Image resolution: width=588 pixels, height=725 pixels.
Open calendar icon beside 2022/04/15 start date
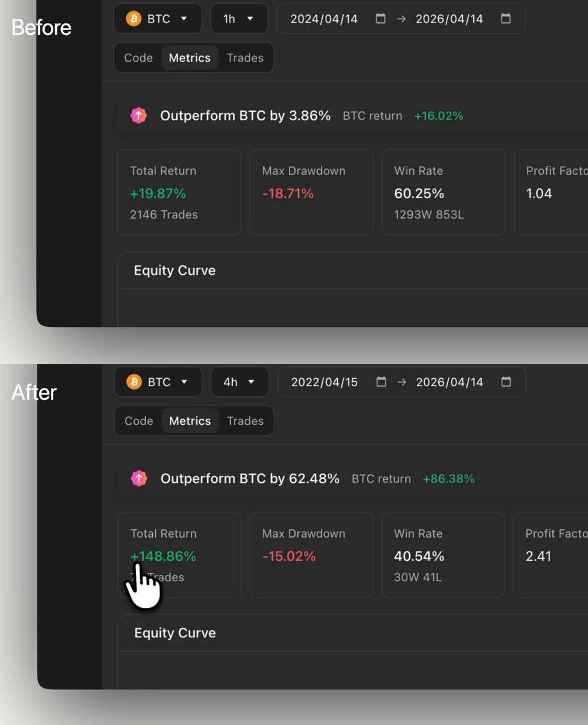pyautogui.click(x=381, y=382)
